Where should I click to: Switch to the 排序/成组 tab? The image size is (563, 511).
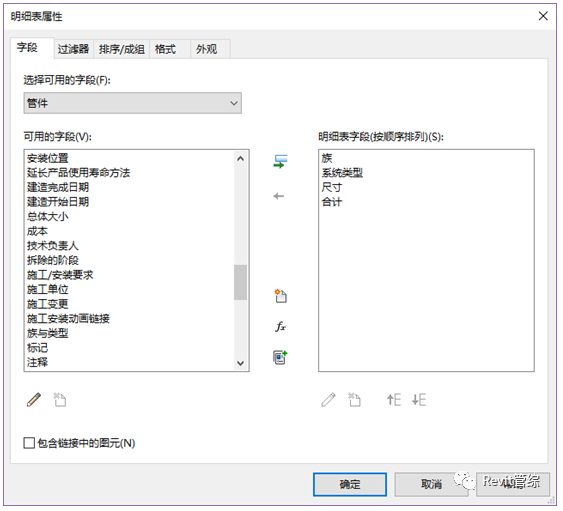(122, 49)
